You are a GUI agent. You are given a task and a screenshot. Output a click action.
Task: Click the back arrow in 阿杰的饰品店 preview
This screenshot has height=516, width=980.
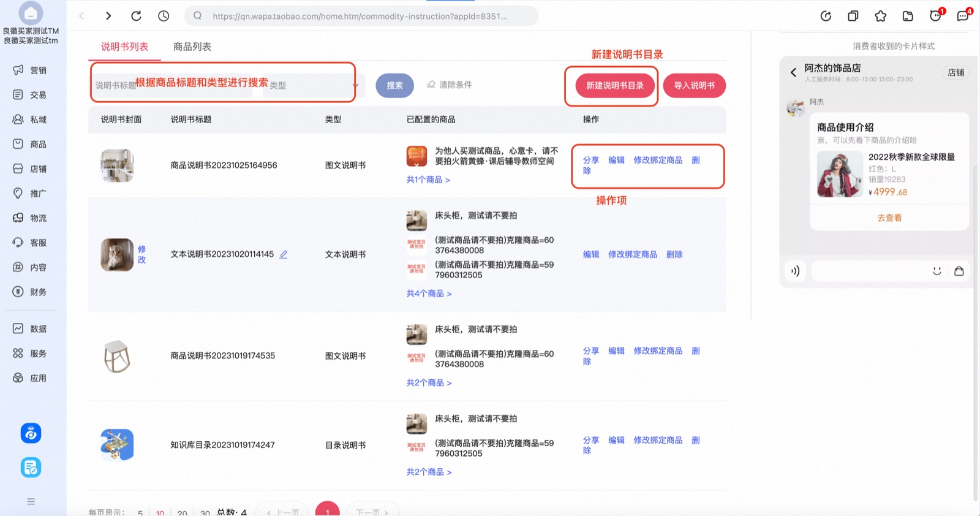coord(793,72)
